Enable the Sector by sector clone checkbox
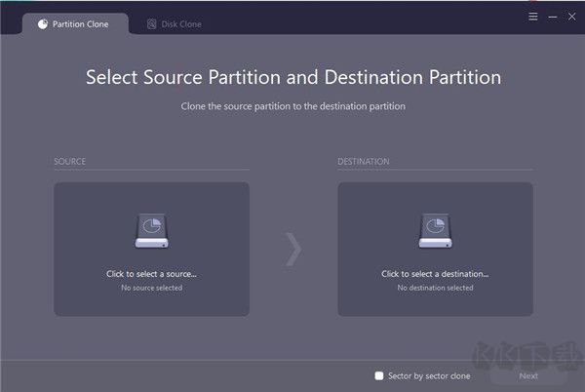This screenshot has height=392, width=585. pyautogui.click(x=379, y=375)
